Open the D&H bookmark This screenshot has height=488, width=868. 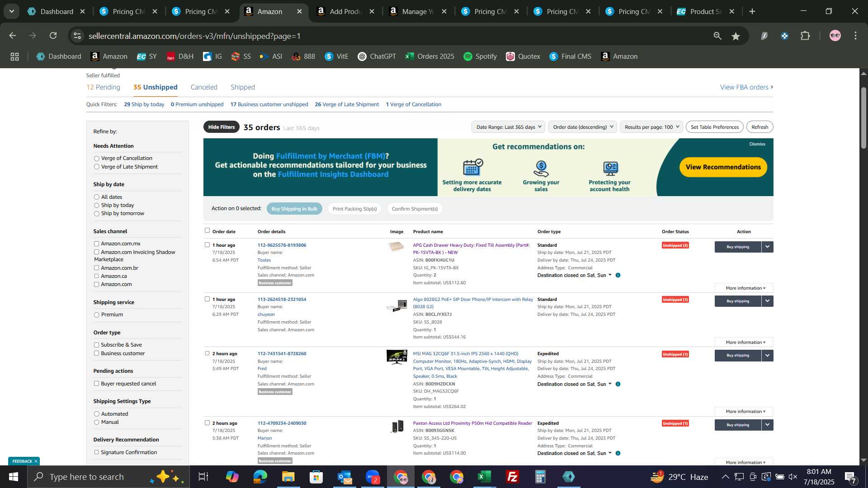(180, 56)
